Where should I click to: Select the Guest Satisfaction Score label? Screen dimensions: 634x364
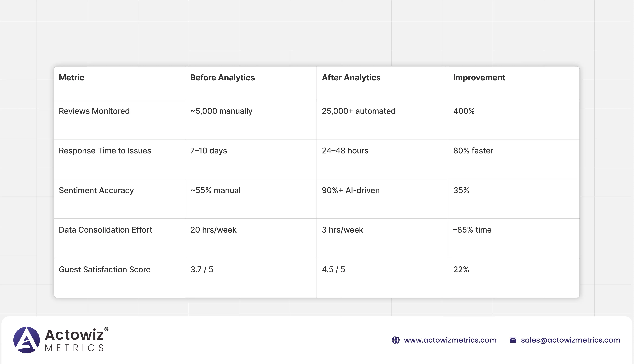tap(105, 270)
